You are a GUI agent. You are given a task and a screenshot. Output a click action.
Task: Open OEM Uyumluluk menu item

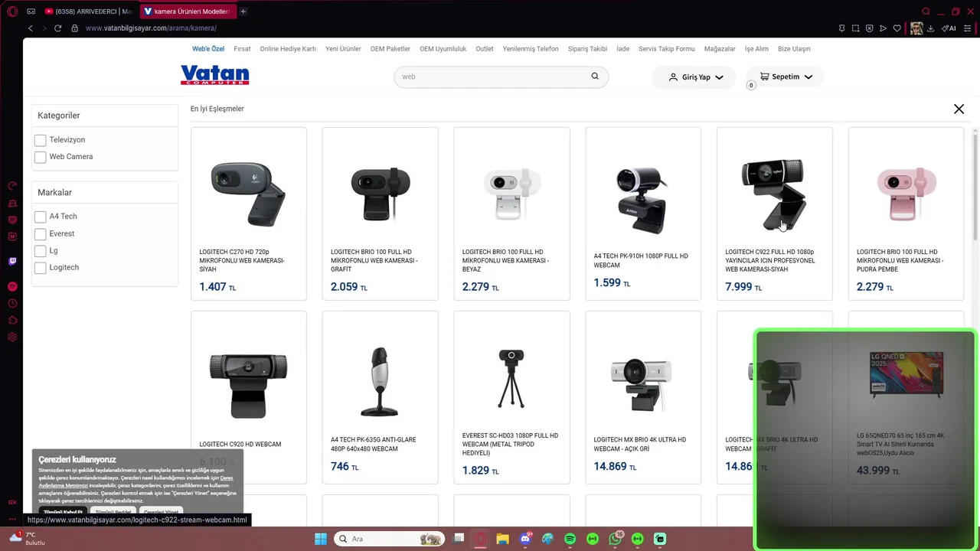coord(443,49)
